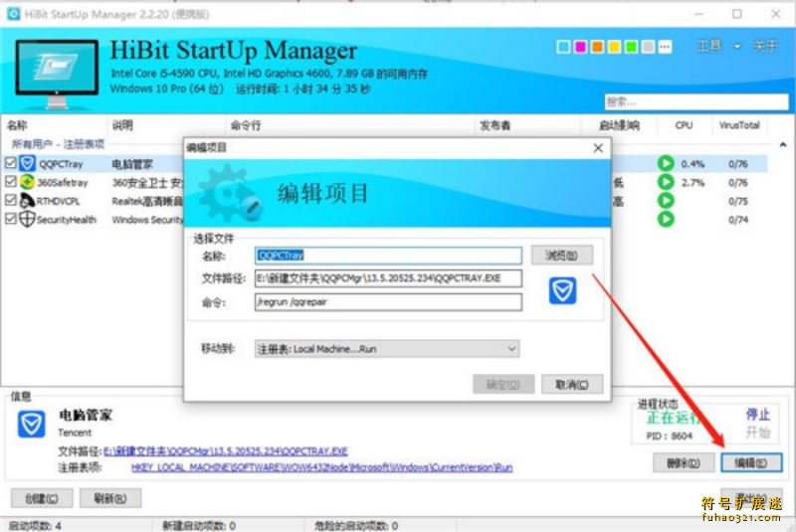This screenshot has height=532, width=796.
Task: Click the 命令 input field in dialog
Action: (x=388, y=302)
